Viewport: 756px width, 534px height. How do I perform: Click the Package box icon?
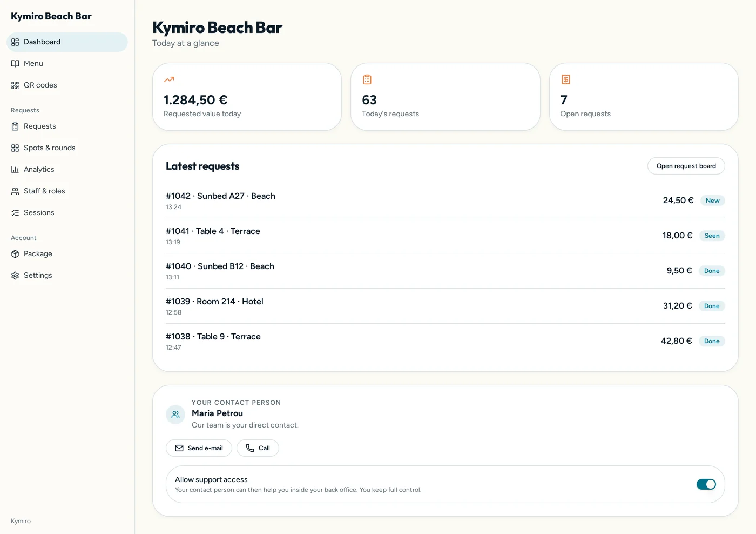coord(15,254)
